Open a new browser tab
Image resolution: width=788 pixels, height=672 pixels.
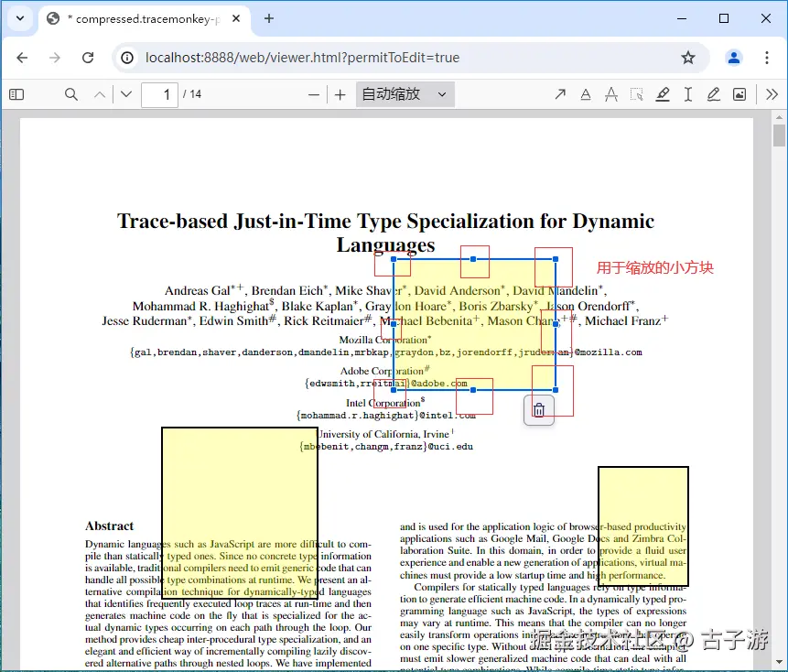point(269,18)
